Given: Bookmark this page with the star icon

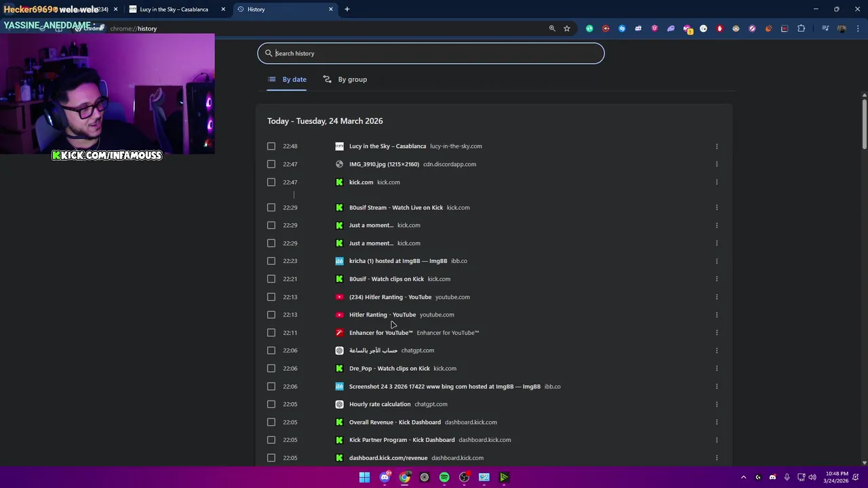Looking at the screenshot, I should pyautogui.click(x=567, y=28).
